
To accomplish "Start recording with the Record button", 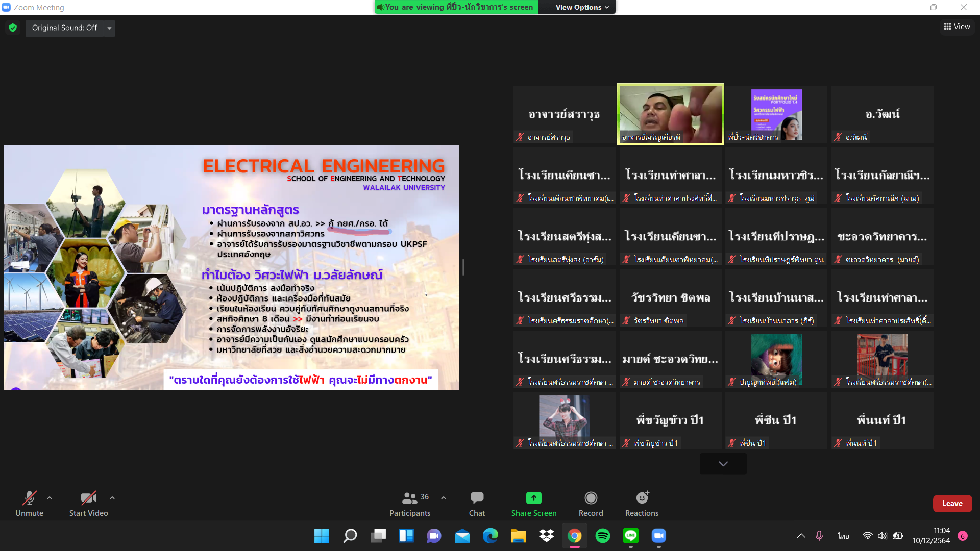I will pyautogui.click(x=591, y=503).
